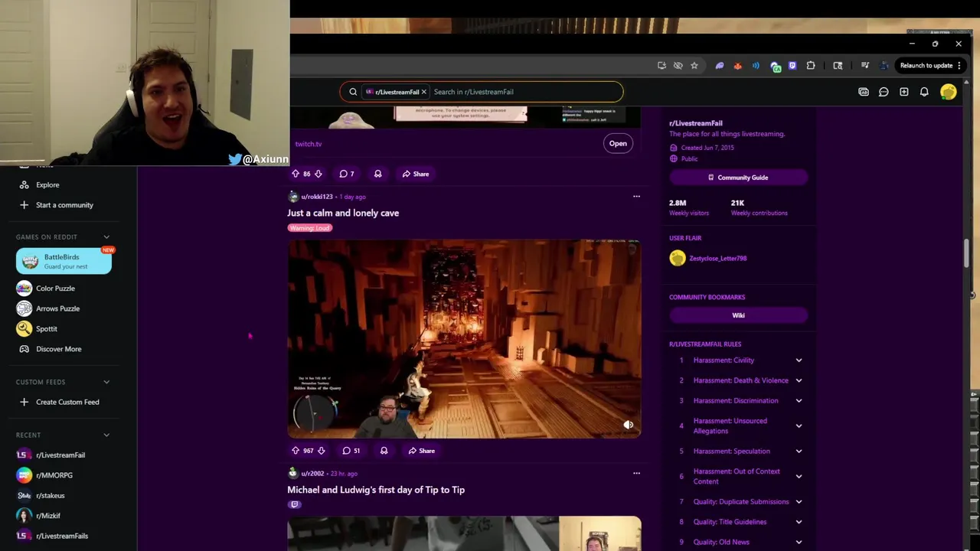
Task: Select 'Start a community' in sidebar
Action: pyautogui.click(x=64, y=205)
